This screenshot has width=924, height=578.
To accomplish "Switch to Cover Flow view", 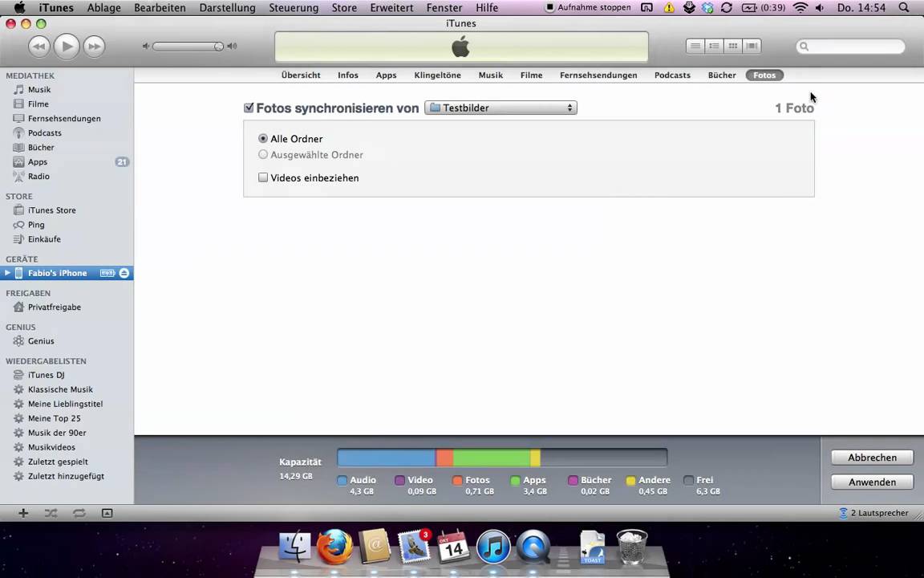I will coord(752,46).
